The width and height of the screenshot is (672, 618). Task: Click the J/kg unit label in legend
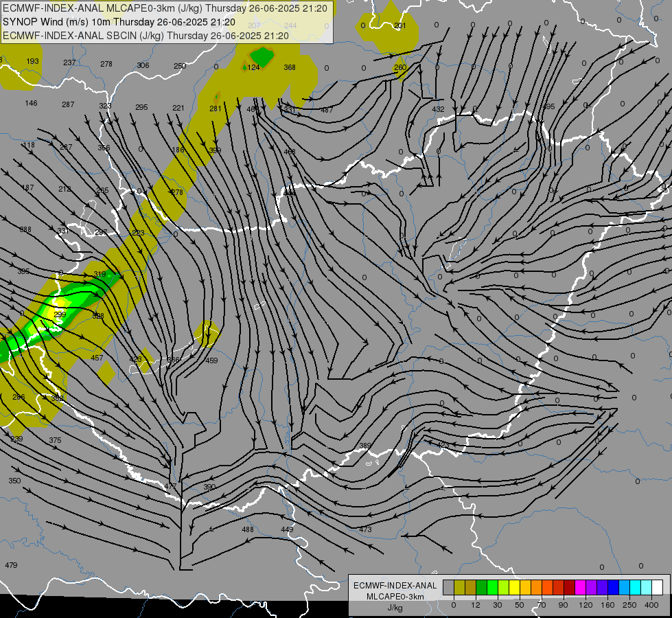point(395,608)
